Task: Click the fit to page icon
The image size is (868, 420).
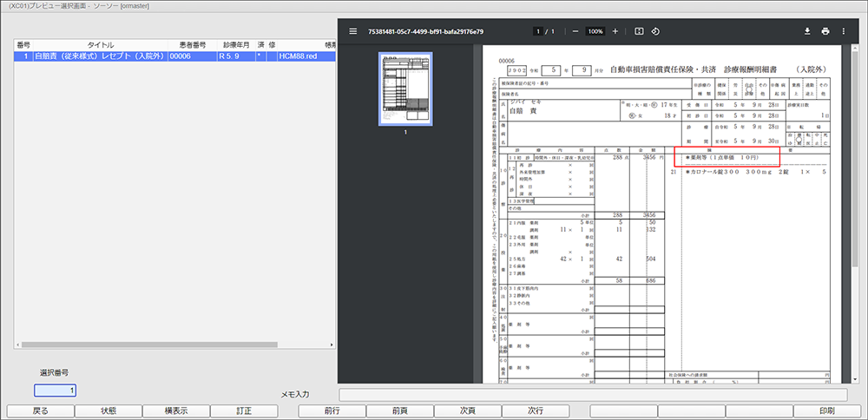Action: coord(639,31)
